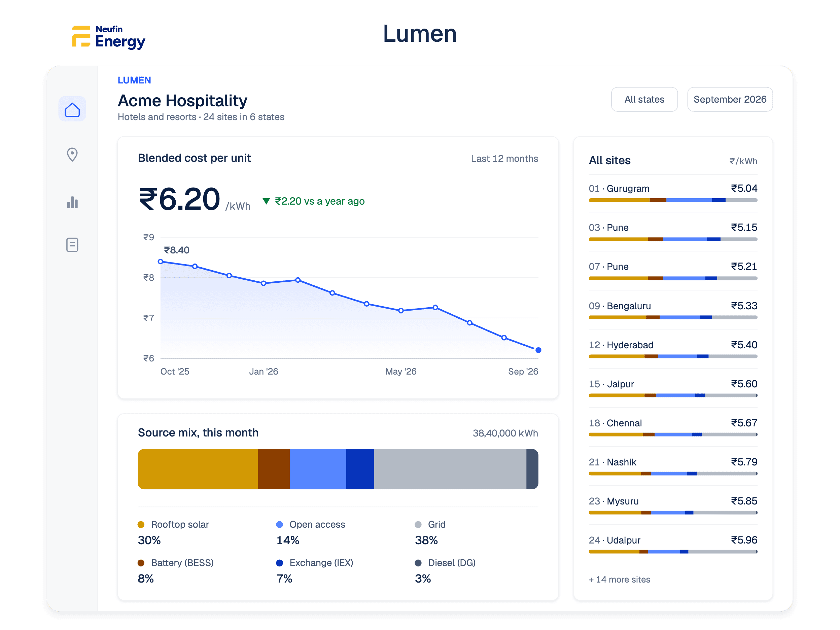
Task: Select the 24 · Udaipur site row
Action: point(673,545)
